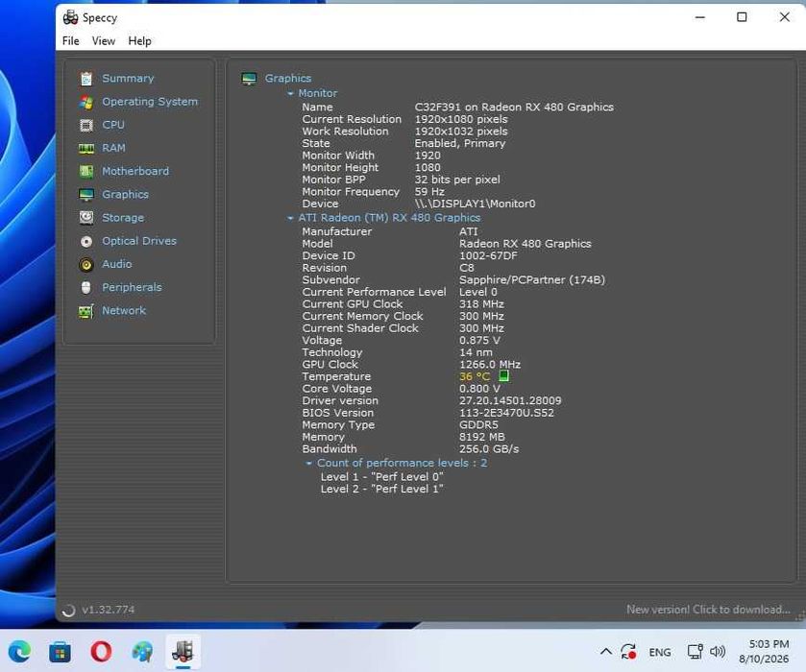Click the Peripherals mouse icon
806x672 pixels.
point(86,288)
